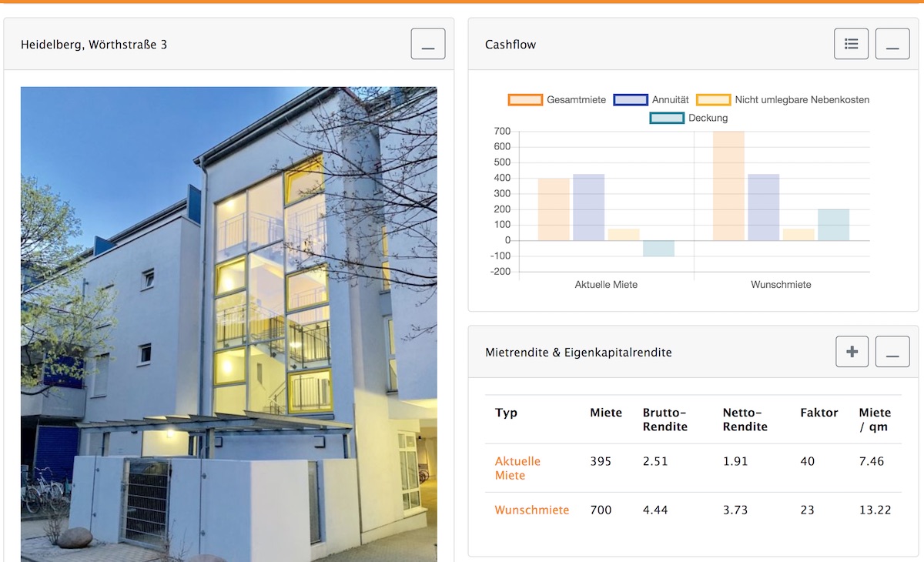Click the Faktor value 23
The image size is (924, 562).
coord(808,510)
